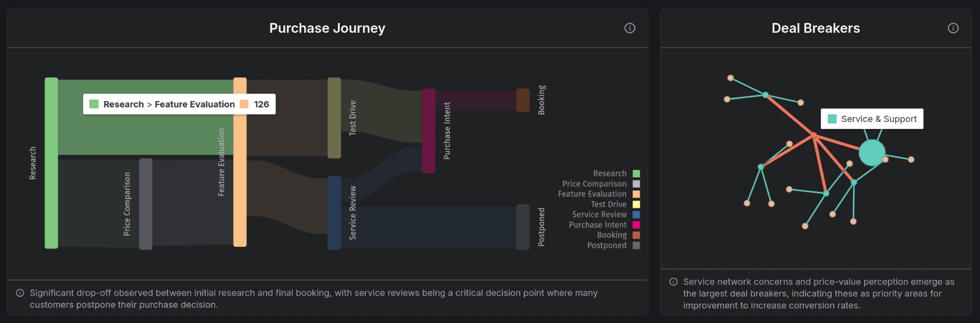Toggle Postponed series visibility in the legend
The image size is (980, 323).
tap(636, 245)
